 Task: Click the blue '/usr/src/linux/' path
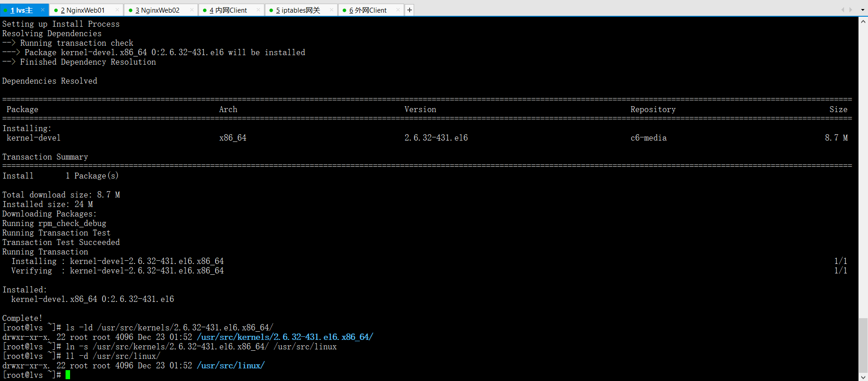(231, 365)
